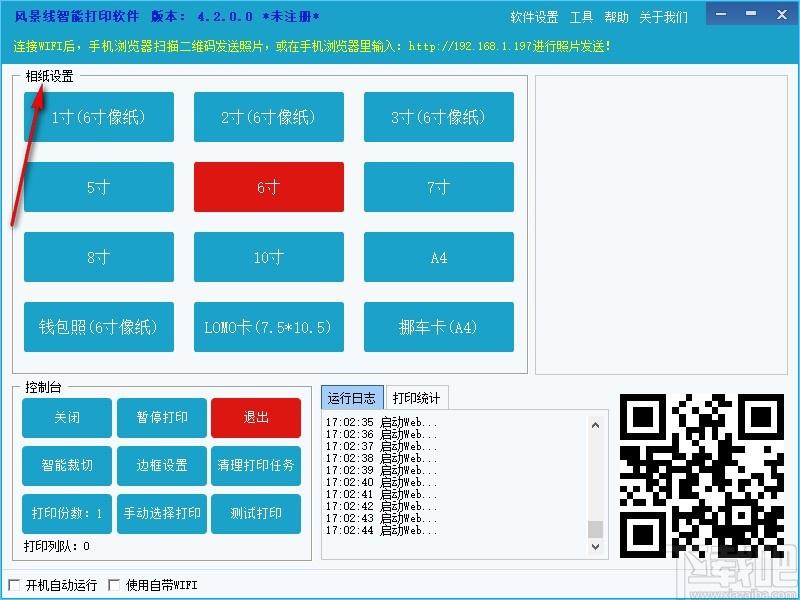Click 手动选择打印 manual print selection
Viewport: 800px width, 600px height.
(162, 513)
